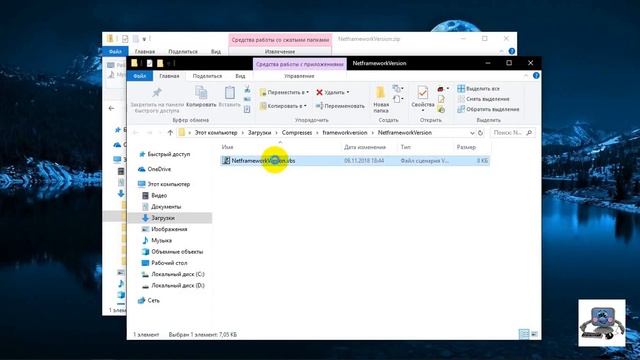Click Этот компьютер in the address path
Screen dimensions: 640x360
(x=216, y=133)
